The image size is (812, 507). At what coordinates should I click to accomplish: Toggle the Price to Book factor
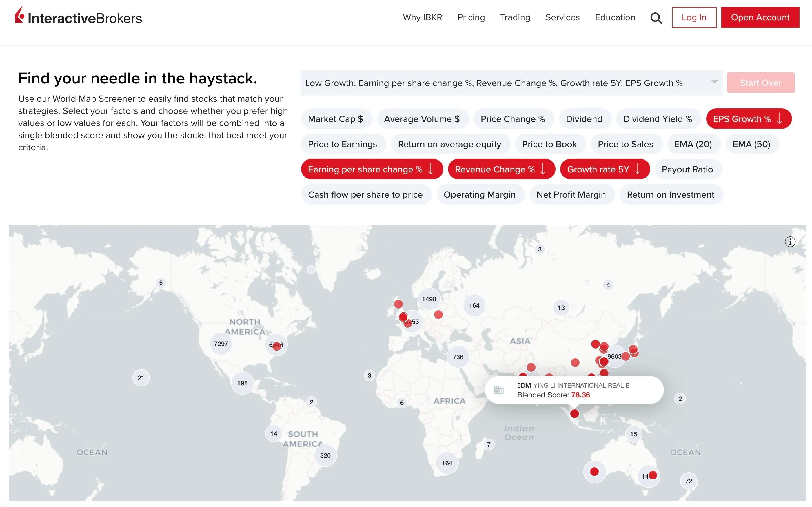click(550, 144)
